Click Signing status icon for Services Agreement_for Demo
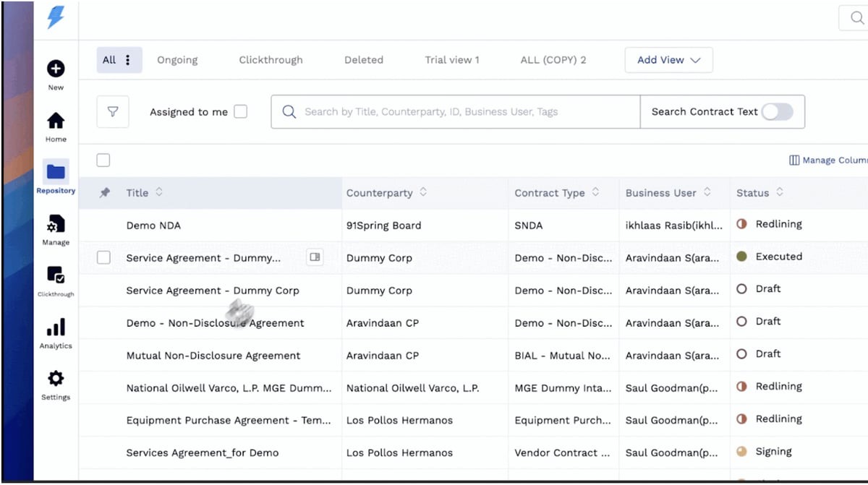 (741, 452)
